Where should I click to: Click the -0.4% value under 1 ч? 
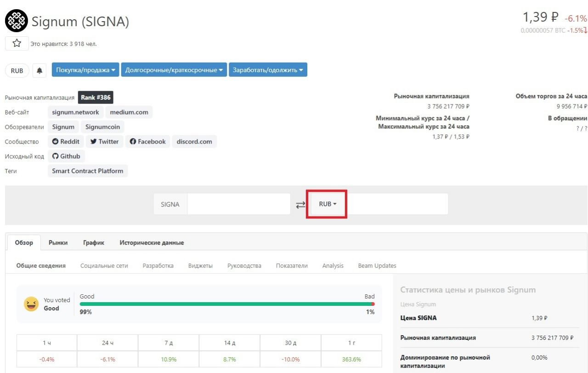click(x=47, y=359)
